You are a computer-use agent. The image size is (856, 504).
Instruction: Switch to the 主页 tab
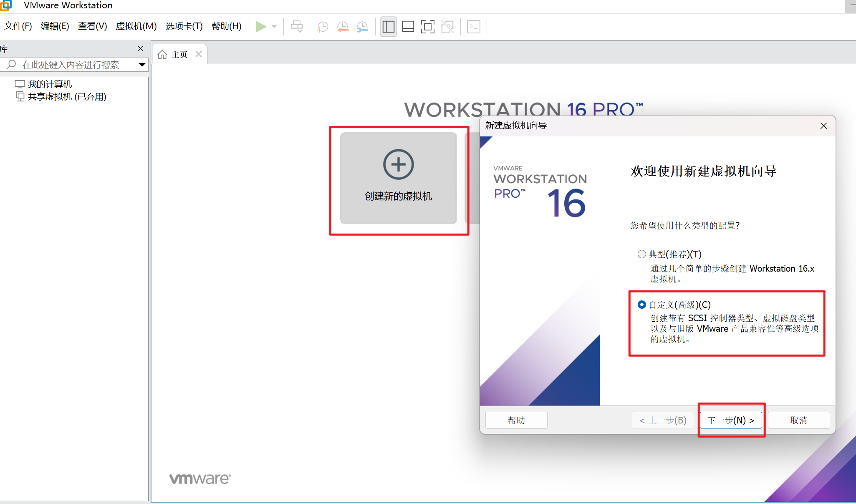click(x=179, y=54)
